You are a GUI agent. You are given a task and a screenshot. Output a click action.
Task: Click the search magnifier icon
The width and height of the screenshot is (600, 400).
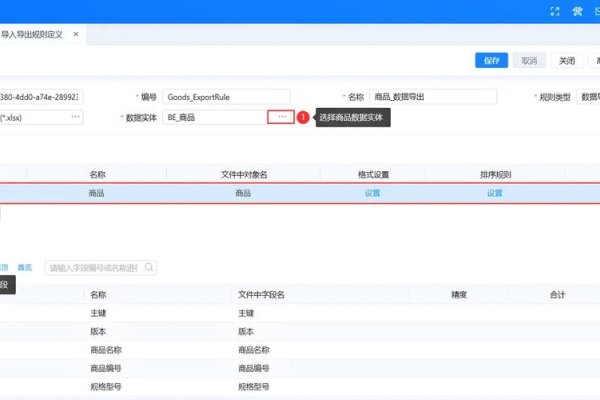tap(149, 267)
